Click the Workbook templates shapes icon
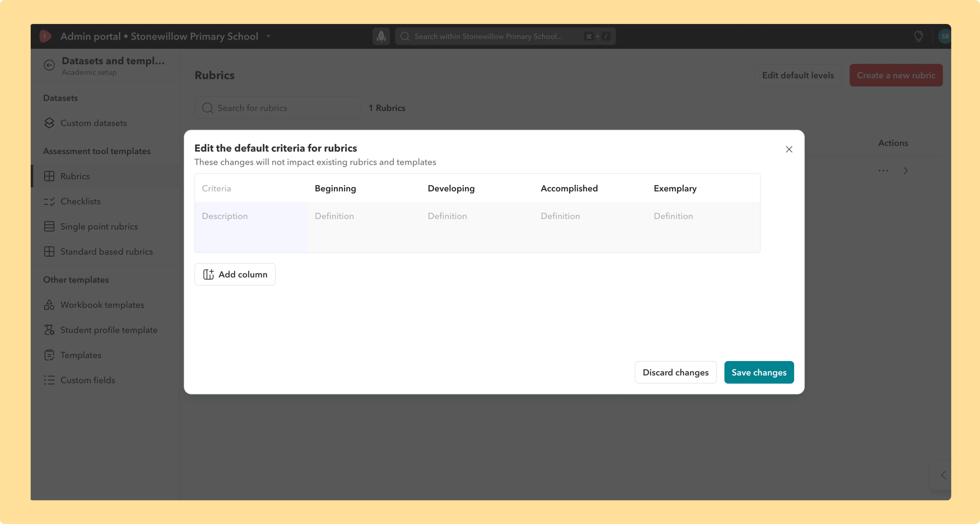This screenshot has height=524, width=980. click(49, 305)
